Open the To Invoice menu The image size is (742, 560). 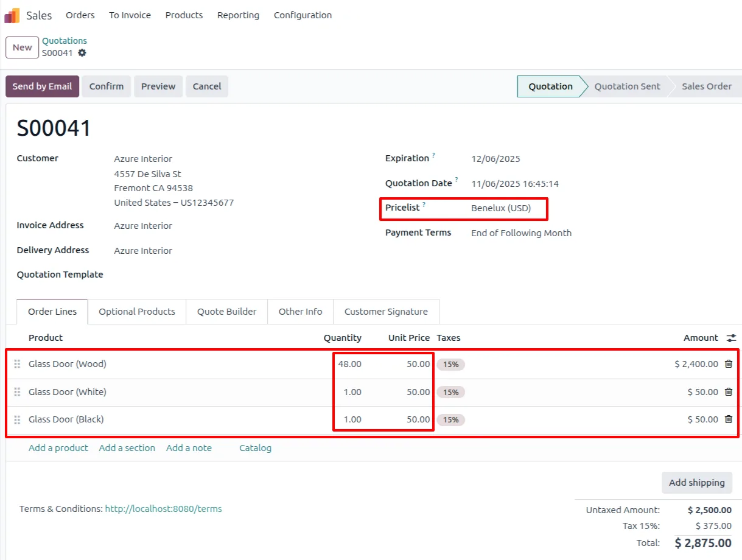pos(130,15)
